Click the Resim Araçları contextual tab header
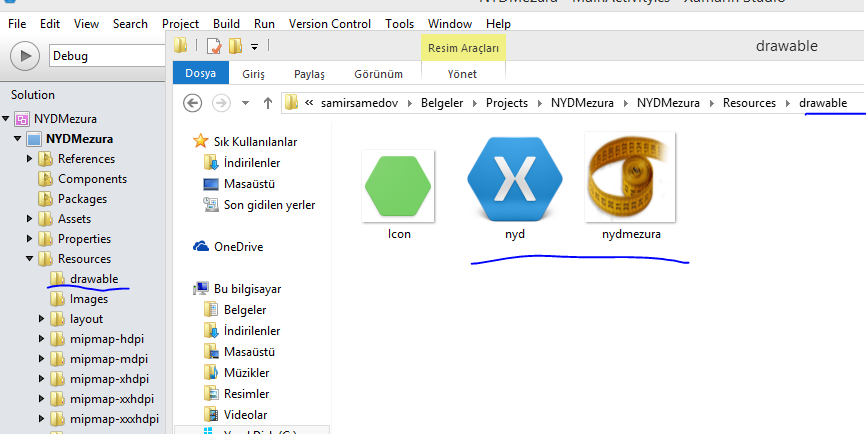866x434 pixels. click(463, 48)
